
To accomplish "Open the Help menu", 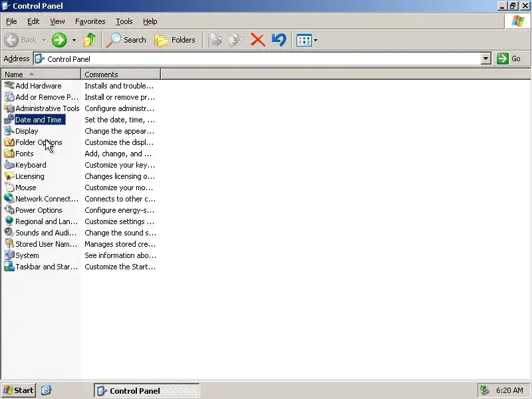I will [150, 21].
